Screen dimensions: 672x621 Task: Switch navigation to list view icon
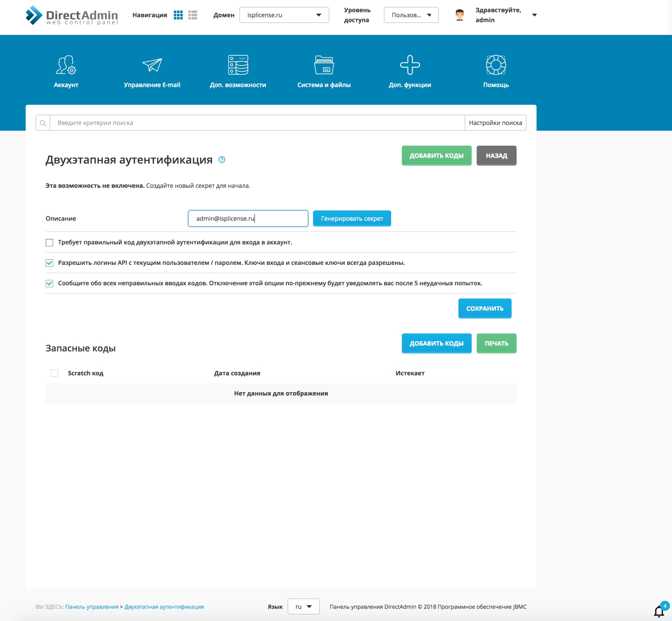pyautogui.click(x=193, y=15)
